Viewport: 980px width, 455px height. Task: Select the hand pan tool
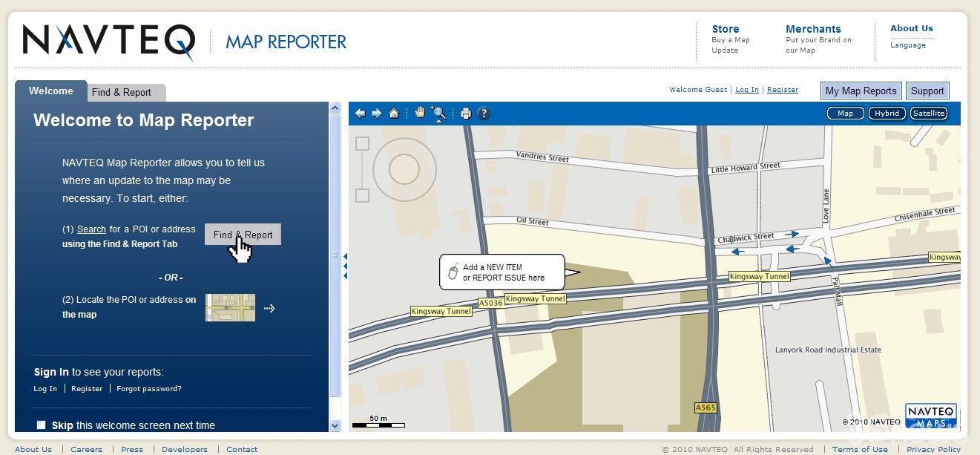point(420,113)
